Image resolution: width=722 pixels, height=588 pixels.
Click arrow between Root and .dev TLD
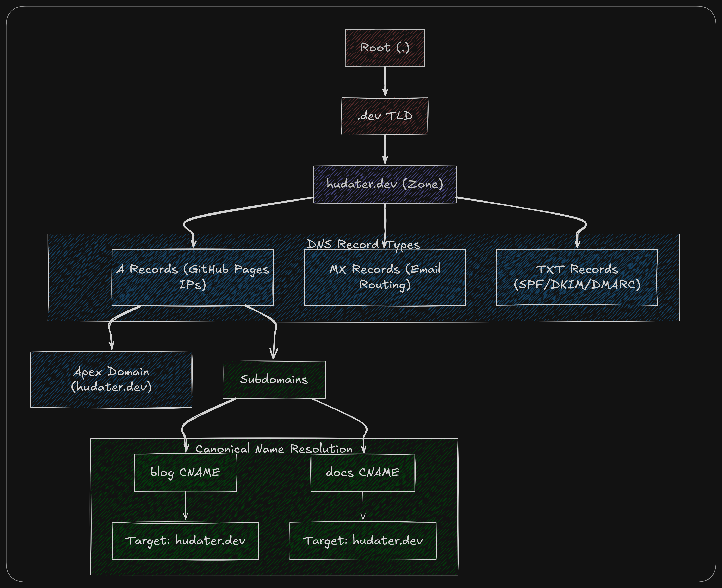pos(385,81)
